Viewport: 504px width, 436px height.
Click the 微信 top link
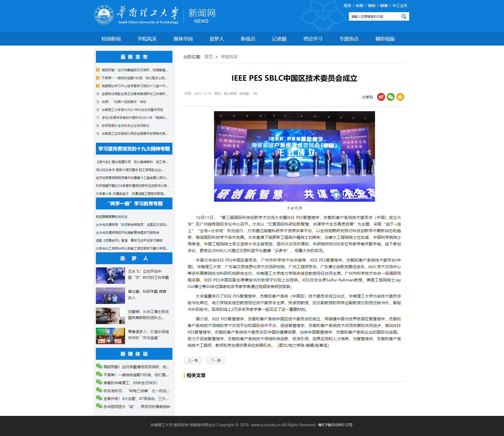(x=372, y=6)
